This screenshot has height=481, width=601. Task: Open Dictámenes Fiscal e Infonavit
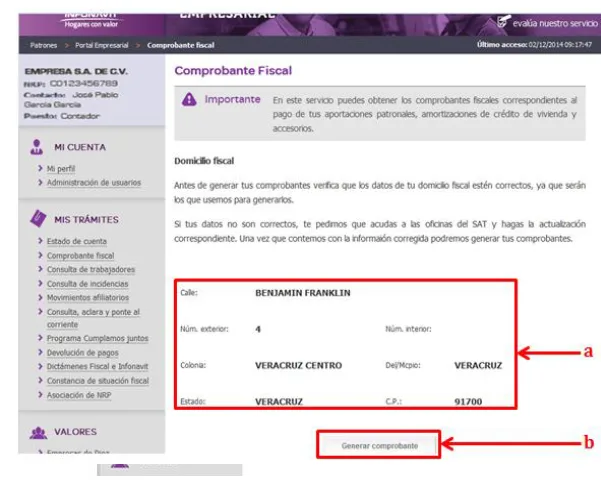click(x=97, y=366)
